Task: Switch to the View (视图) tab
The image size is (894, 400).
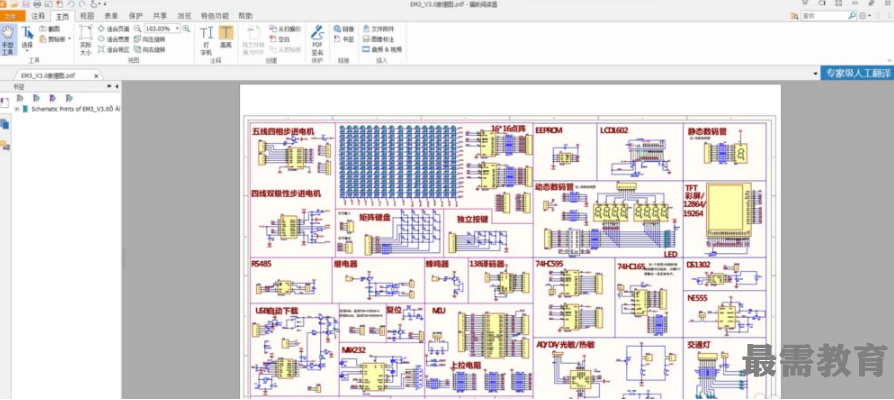Action: (87, 16)
